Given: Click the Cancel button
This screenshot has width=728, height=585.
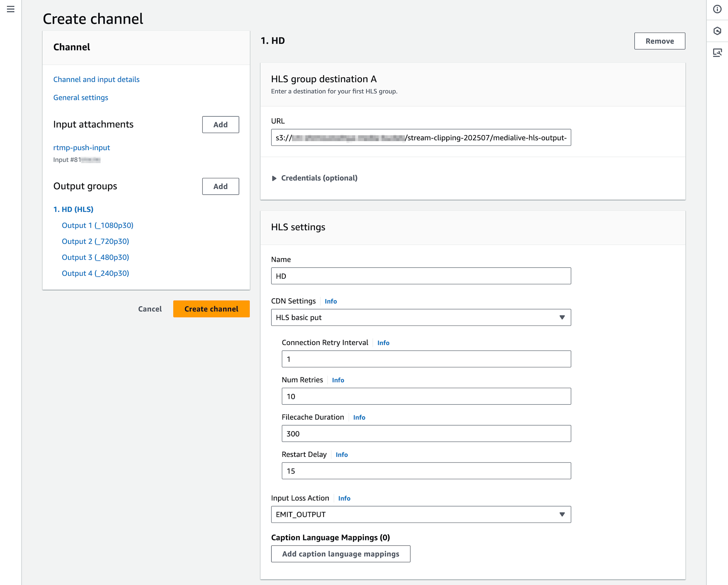Looking at the screenshot, I should 150,309.
